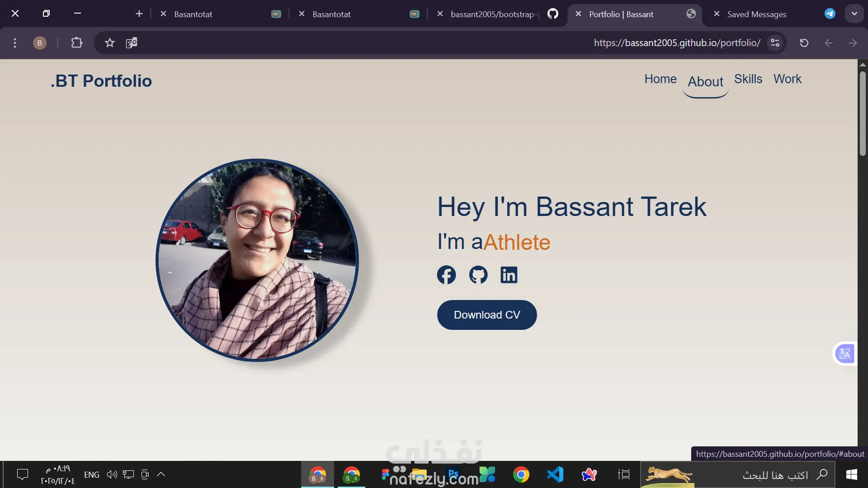Viewport: 868px width, 488px height.
Task: Show hidden system tray icons chevron
Action: (161, 474)
